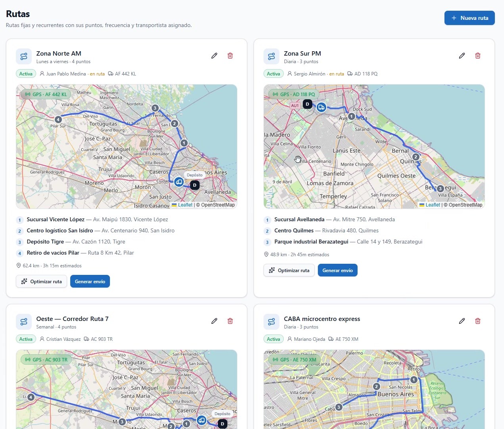Click Activa badge on Oeste — Corredor Ruta 7
This screenshot has height=429, width=504.
pos(26,339)
